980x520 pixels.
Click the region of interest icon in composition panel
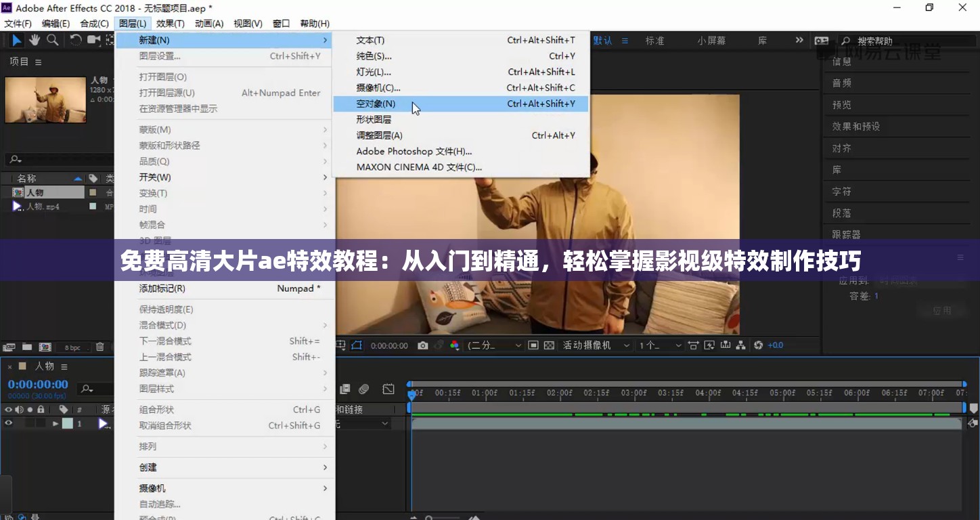point(533,345)
